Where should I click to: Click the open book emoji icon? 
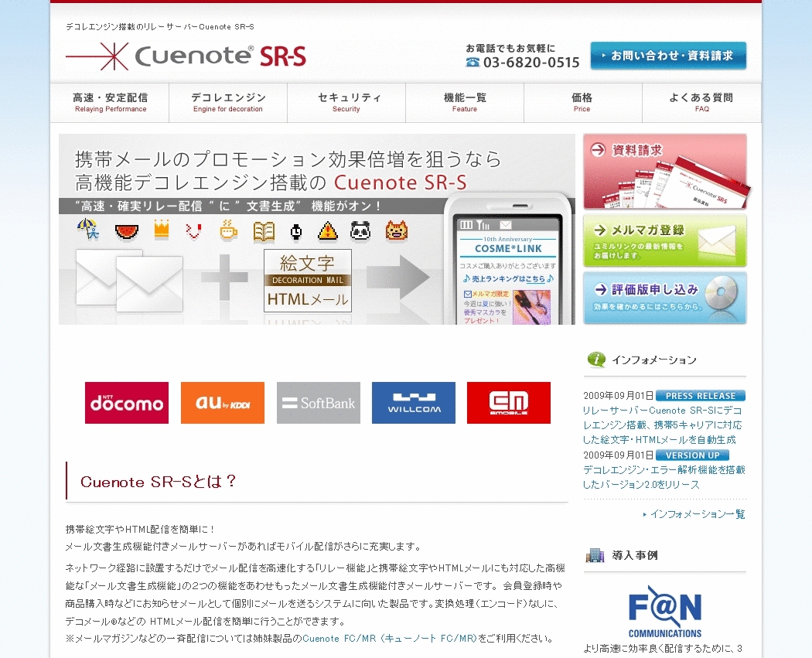[x=264, y=231]
